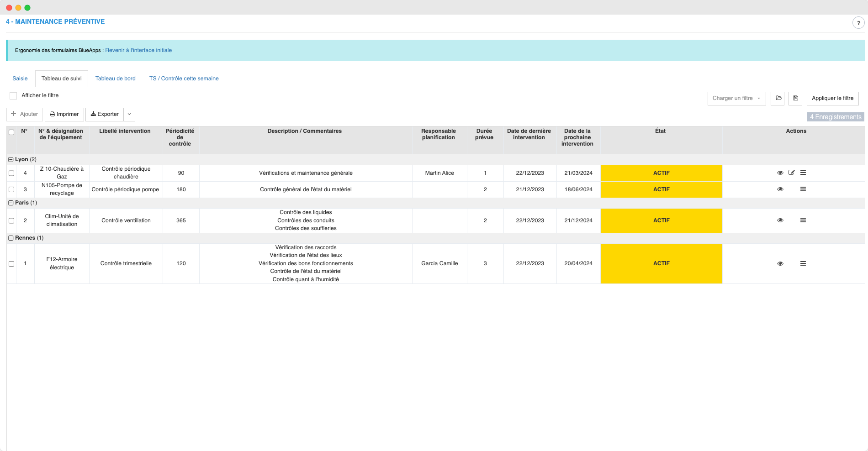Image resolution: width=868 pixels, height=451 pixels.
Task: Click the 18/06/2024 date cell
Action: point(578,189)
